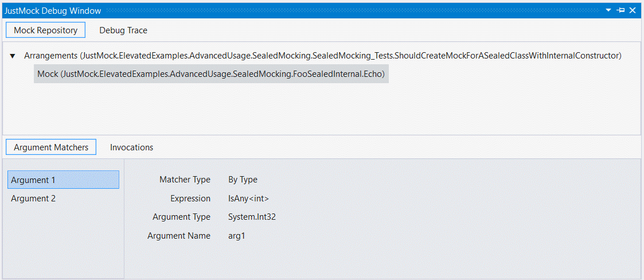Open the Debug Trace tab

(123, 30)
